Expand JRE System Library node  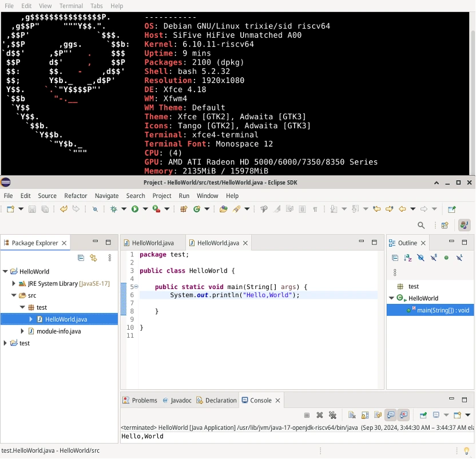pyautogui.click(x=14, y=283)
